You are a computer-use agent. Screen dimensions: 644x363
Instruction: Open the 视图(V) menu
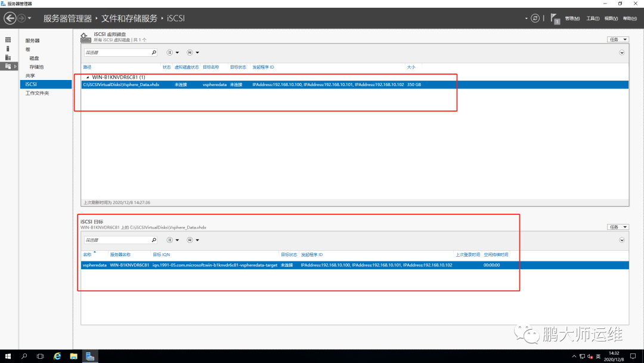pos(611,19)
